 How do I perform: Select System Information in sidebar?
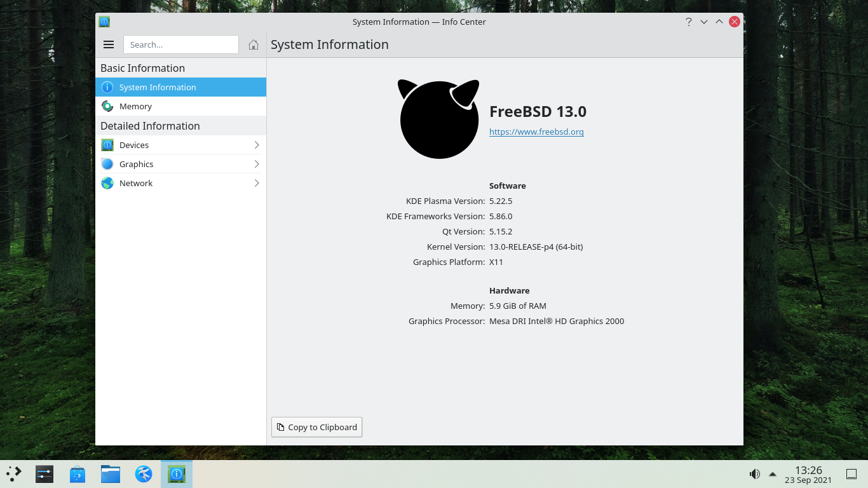180,87
